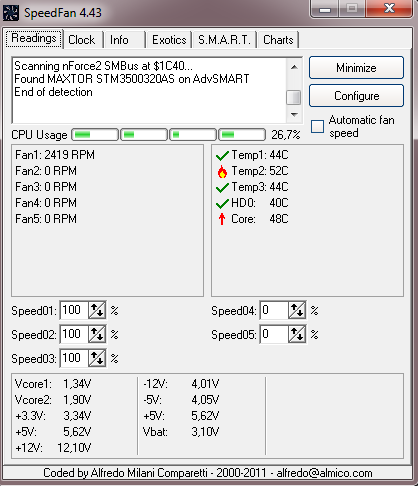Switch to the Exotics tab

pyautogui.click(x=169, y=40)
